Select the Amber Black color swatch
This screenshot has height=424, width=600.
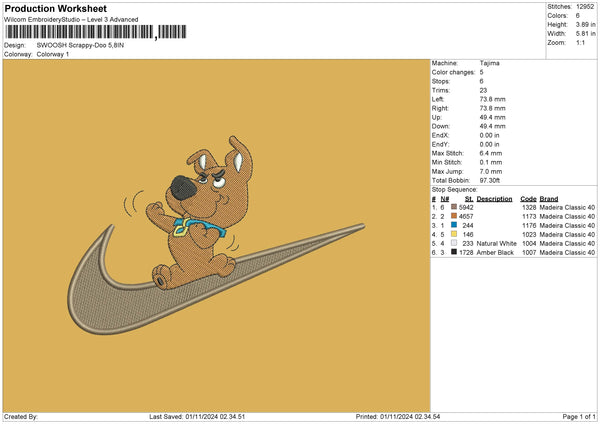tap(454, 252)
